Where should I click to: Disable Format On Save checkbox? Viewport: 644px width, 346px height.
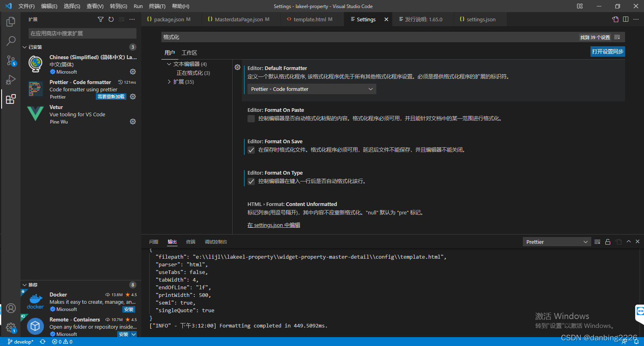click(251, 150)
